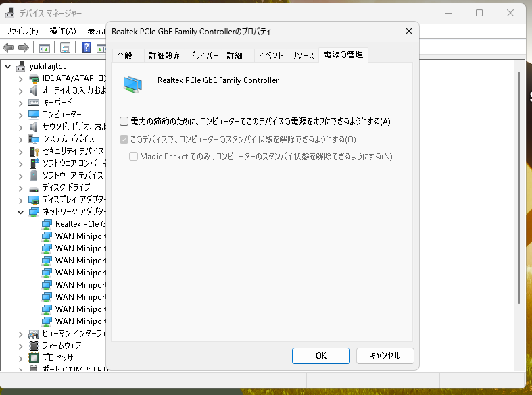Click the ヒューマン インターフェイス device icon
This screenshot has width=532, height=395.
[x=34, y=334]
